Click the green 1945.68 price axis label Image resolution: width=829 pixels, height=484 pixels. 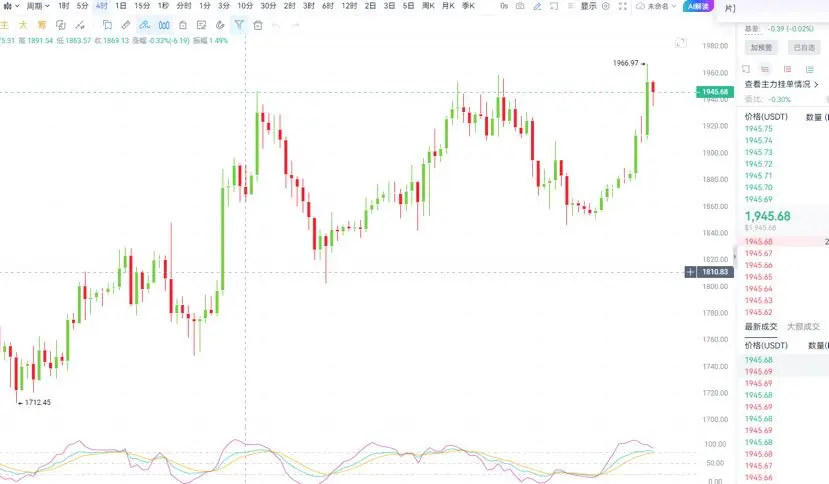(715, 92)
